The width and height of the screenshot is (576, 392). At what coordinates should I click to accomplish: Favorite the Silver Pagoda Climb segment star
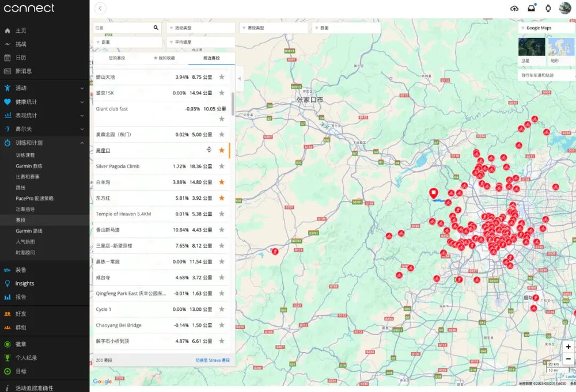pos(222,166)
